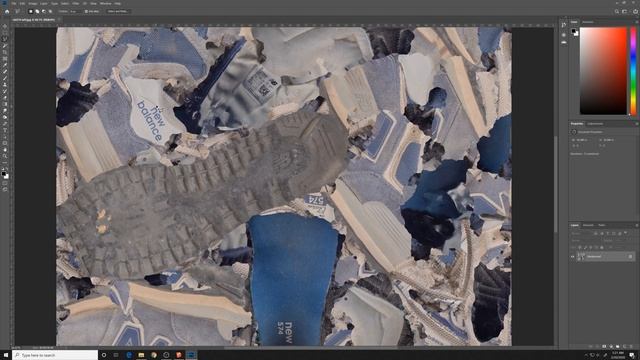The height and width of the screenshot is (360, 640).
Task: Hide the Background layer with eye icon
Action: [572, 257]
